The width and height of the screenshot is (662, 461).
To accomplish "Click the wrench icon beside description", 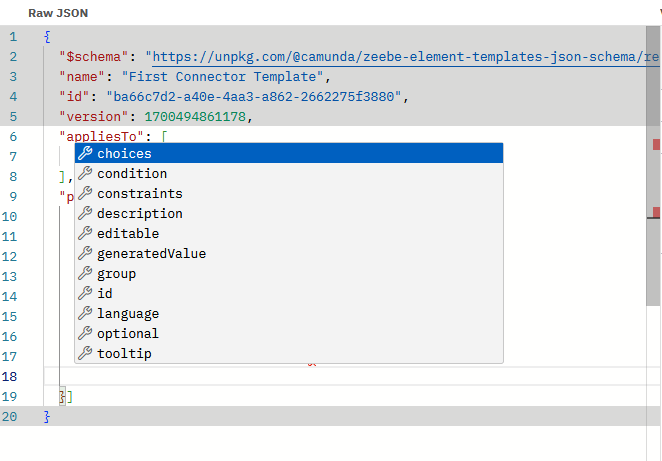I will tap(85, 213).
